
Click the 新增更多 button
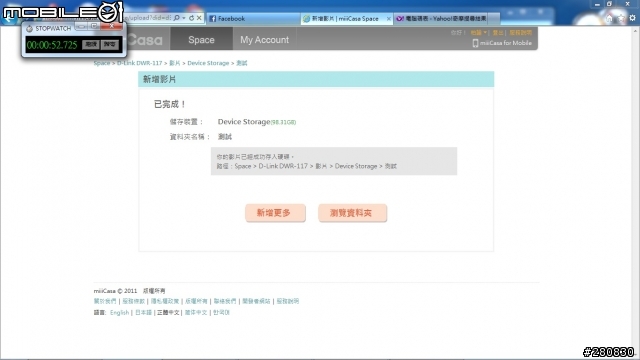click(275, 213)
